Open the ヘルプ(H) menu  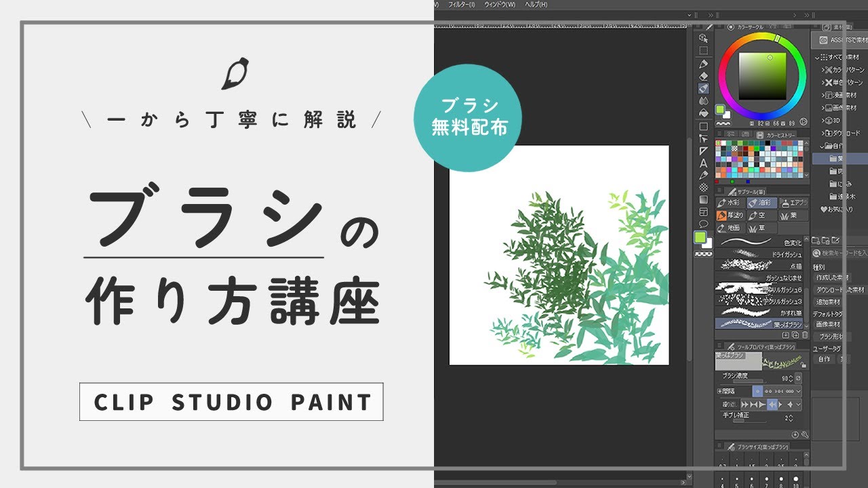(x=536, y=5)
